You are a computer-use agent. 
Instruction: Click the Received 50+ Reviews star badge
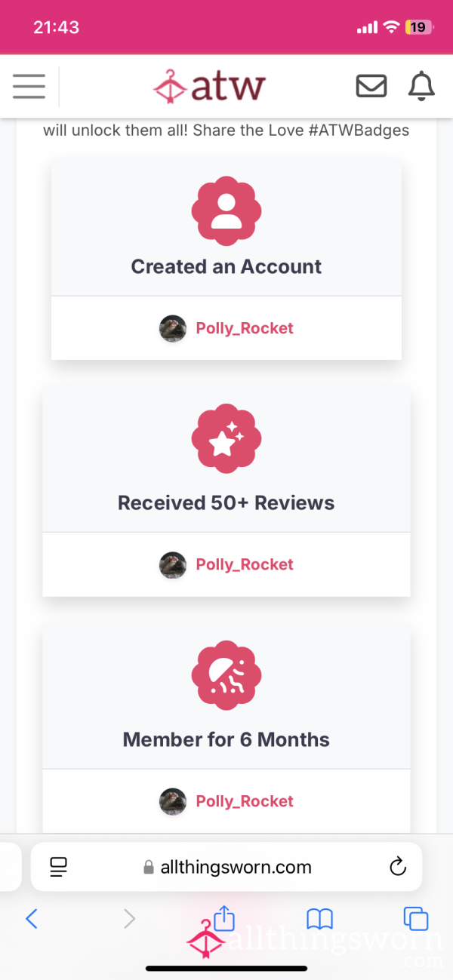click(226, 438)
